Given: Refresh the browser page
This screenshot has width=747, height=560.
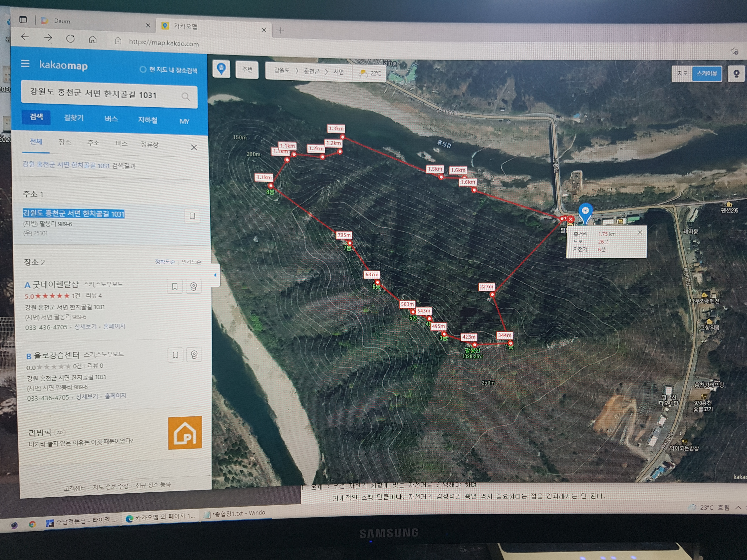Looking at the screenshot, I should pos(70,39).
